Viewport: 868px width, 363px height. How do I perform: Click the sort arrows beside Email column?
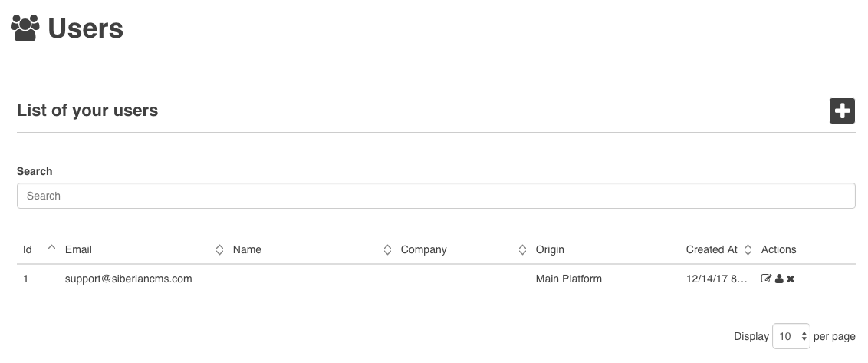point(219,249)
